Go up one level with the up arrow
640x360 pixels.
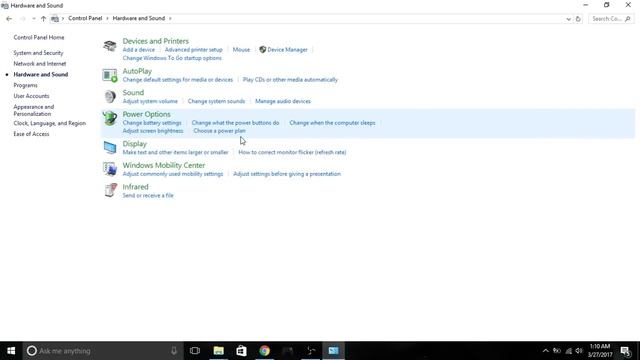pos(43,19)
